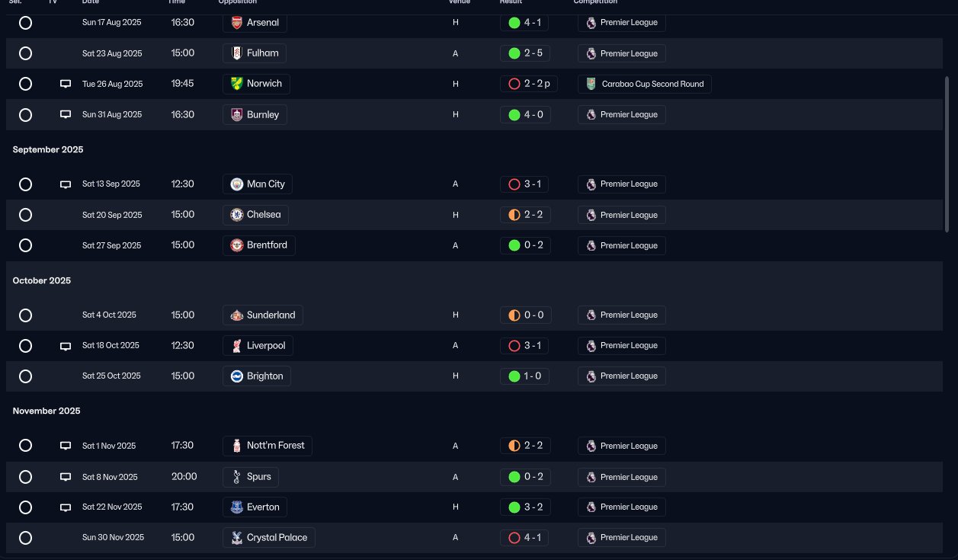Screen dimensions: 958x560
Task: Click the October 2025 section header
Action: 42,280
